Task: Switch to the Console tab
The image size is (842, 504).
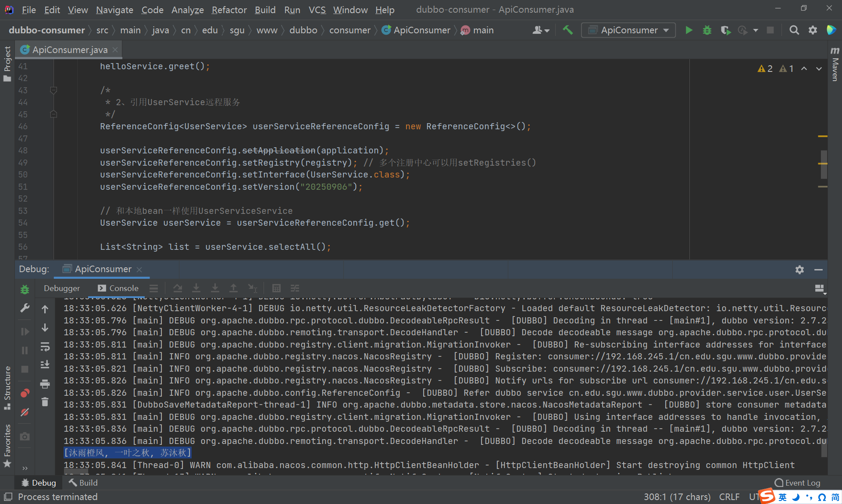Action: [x=118, y=288]
